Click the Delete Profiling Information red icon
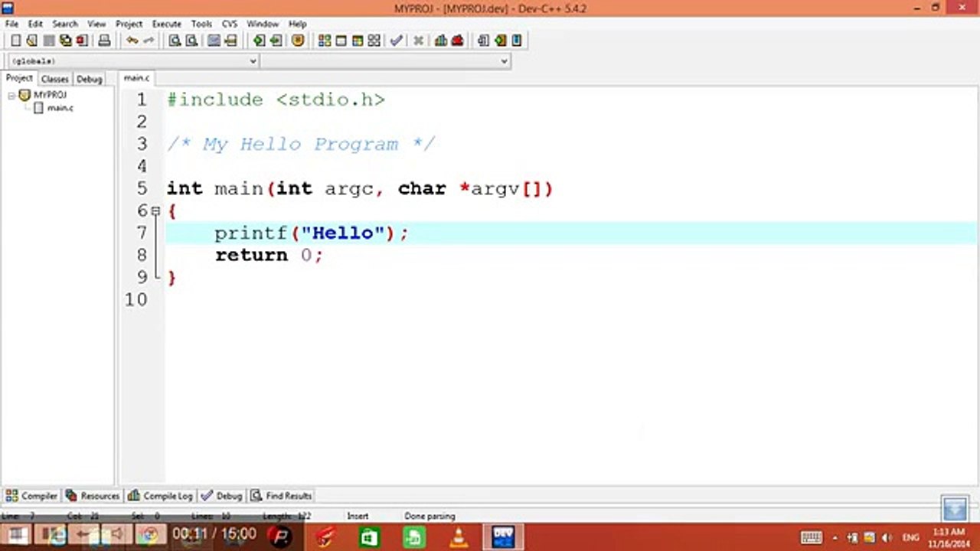Screen dimensions: 980x551 coord(457,41)
